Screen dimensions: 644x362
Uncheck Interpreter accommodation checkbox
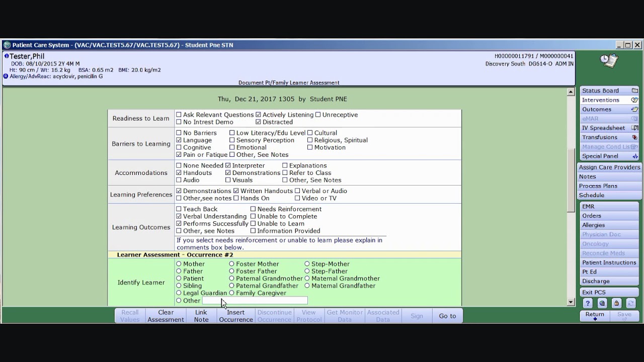click(x=228, y=165)
